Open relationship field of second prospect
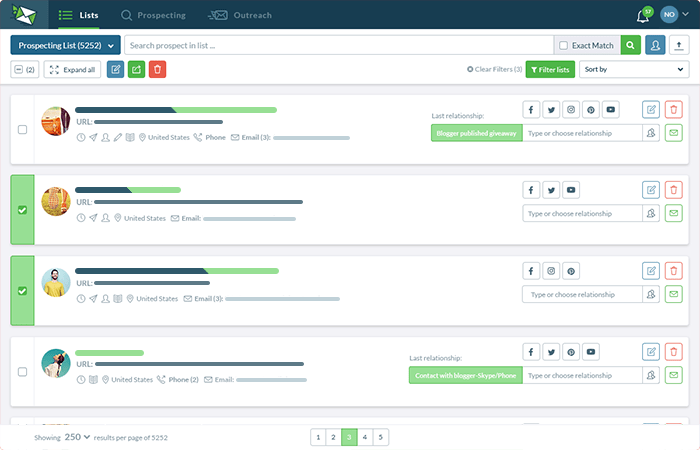 [582, 213]
